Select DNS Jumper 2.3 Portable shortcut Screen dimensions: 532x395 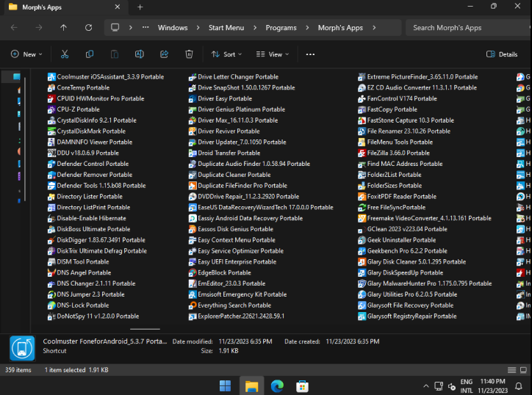86,294
